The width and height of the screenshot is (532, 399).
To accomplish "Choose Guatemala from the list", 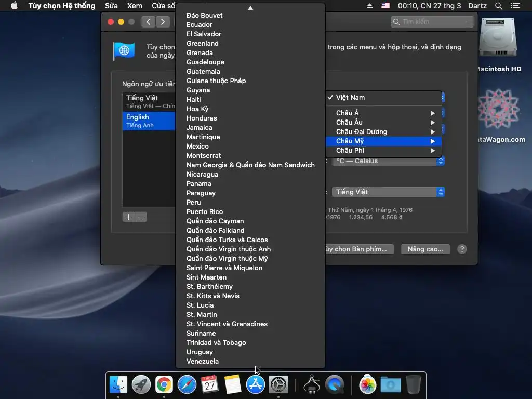I will point(250,72).
